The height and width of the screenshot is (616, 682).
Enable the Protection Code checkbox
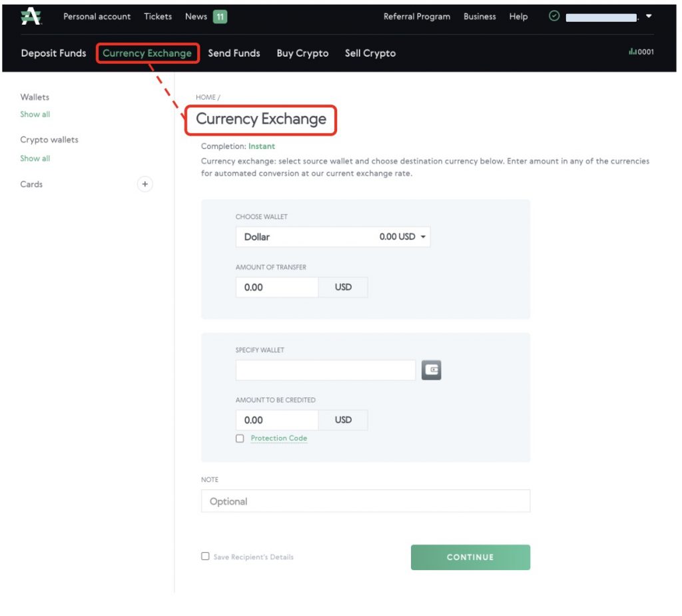tap(240, 438)
